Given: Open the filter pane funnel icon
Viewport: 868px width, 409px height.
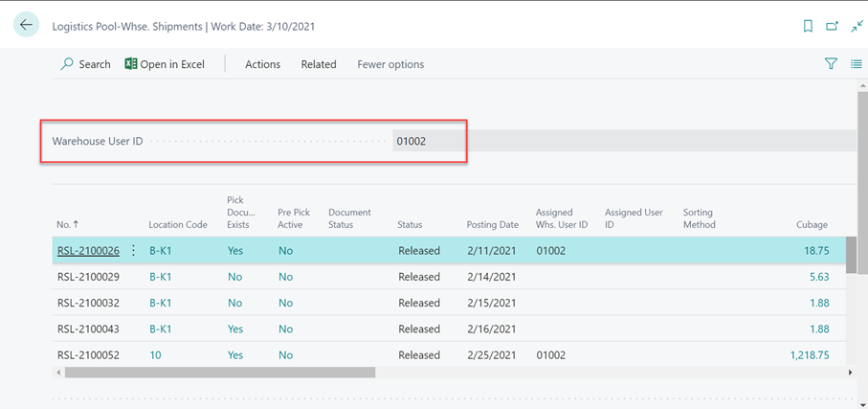Looking at the screenshot, I should click(x=831, y=64).
